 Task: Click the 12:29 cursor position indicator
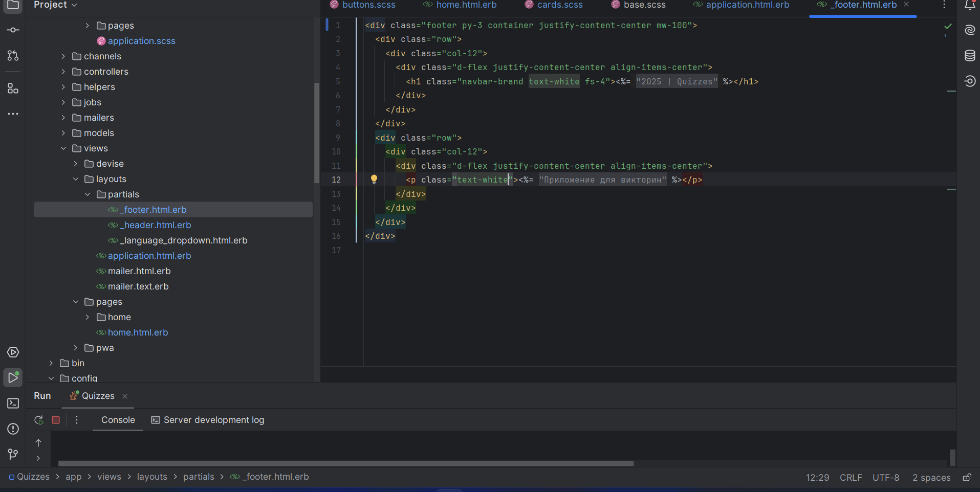coord(817,478)
